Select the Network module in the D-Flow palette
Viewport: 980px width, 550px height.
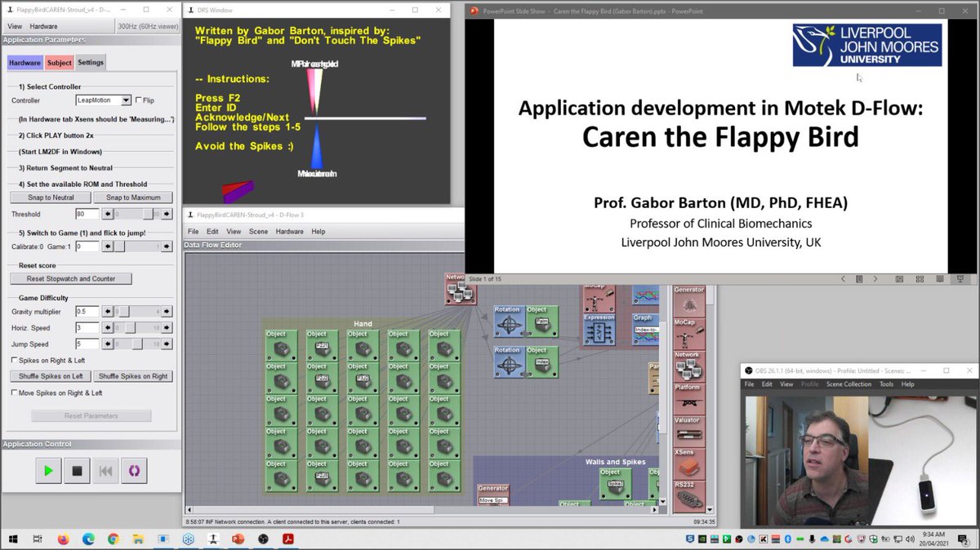pyautogui.click(x=688, y=366)
